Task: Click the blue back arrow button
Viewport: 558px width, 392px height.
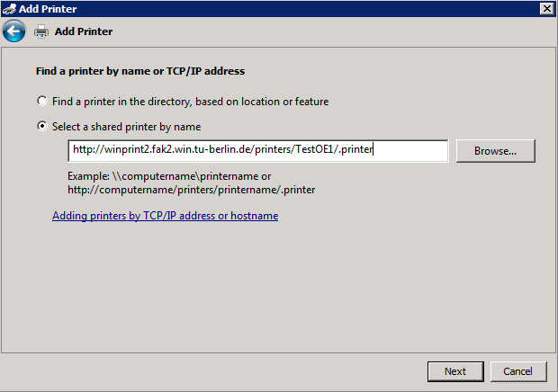Action: (13, 31)
